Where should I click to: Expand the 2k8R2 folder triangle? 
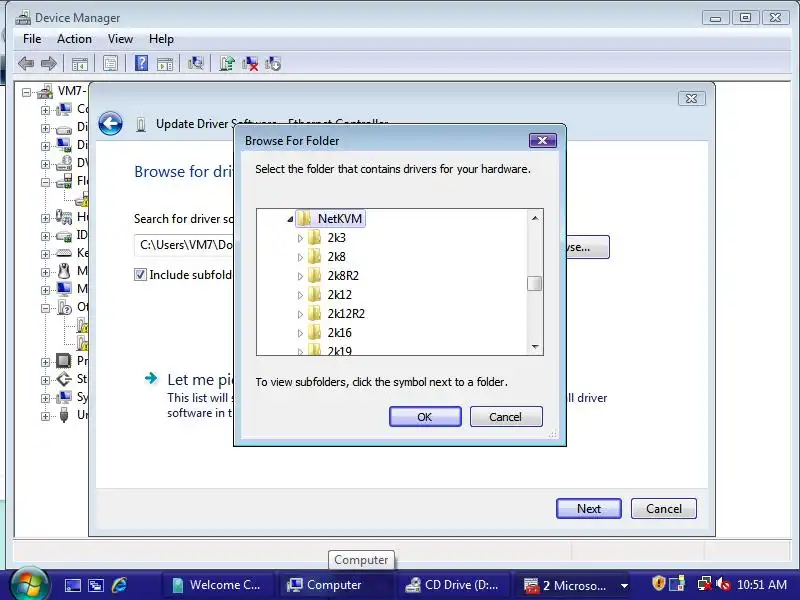pos(300,276)
